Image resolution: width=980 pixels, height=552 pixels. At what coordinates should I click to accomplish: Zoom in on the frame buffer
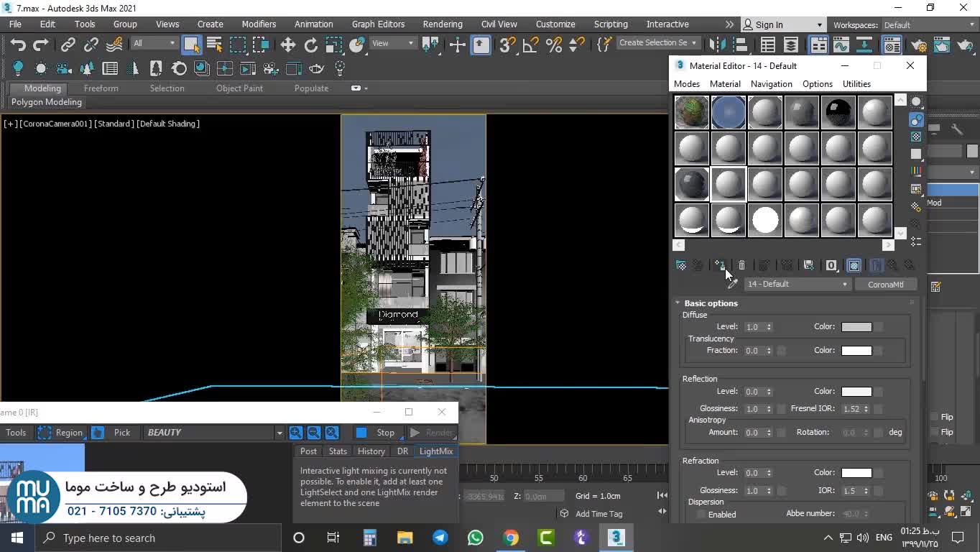[296, 433]
